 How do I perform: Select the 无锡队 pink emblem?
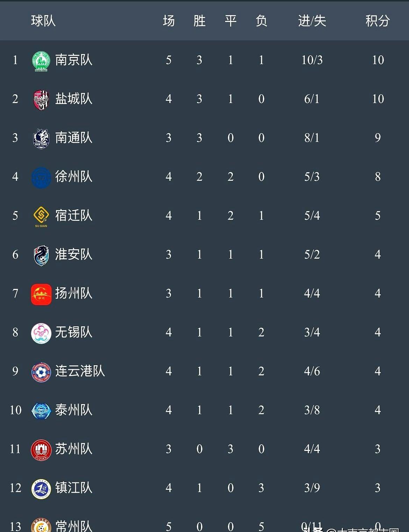point(41,333)
